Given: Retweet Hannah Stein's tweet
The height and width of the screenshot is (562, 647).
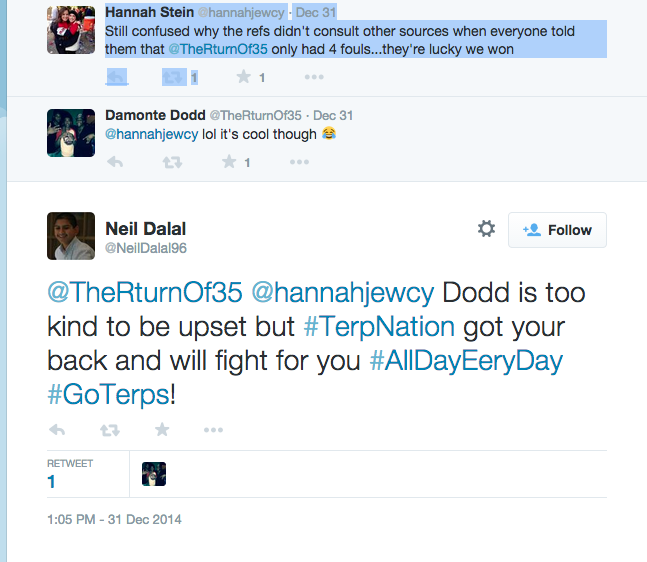Looking at the screenshot, I should pyautogui.click(x=173, y=77).
